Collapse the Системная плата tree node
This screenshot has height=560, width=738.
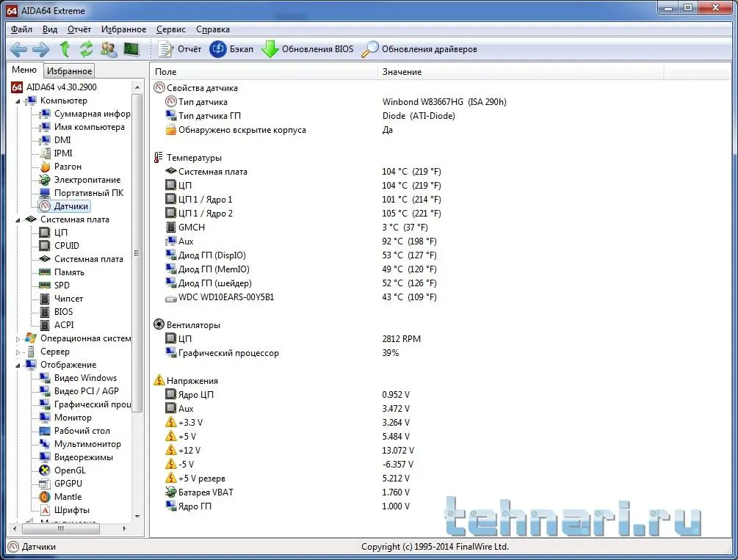18,219
